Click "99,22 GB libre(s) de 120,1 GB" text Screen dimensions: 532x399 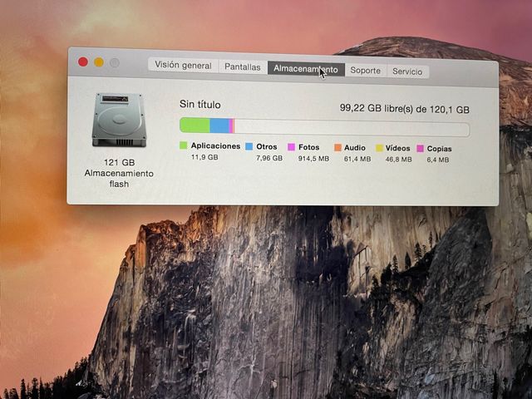(x=405, y=109)
